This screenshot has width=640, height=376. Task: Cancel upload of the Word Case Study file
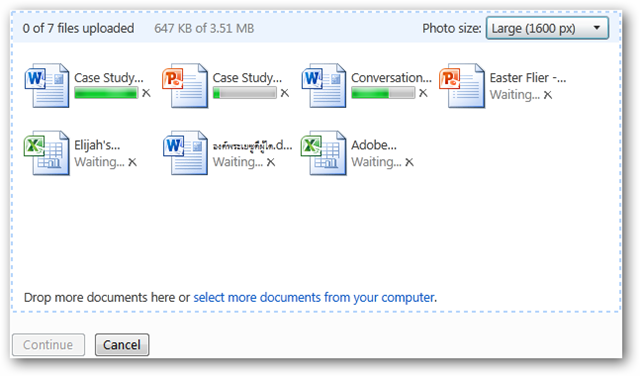(x=146, y=93)
